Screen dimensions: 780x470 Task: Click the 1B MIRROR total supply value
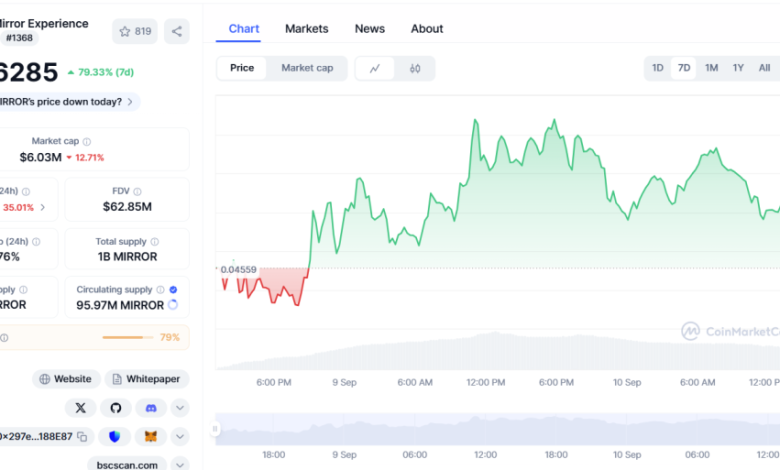click(127, 257)
